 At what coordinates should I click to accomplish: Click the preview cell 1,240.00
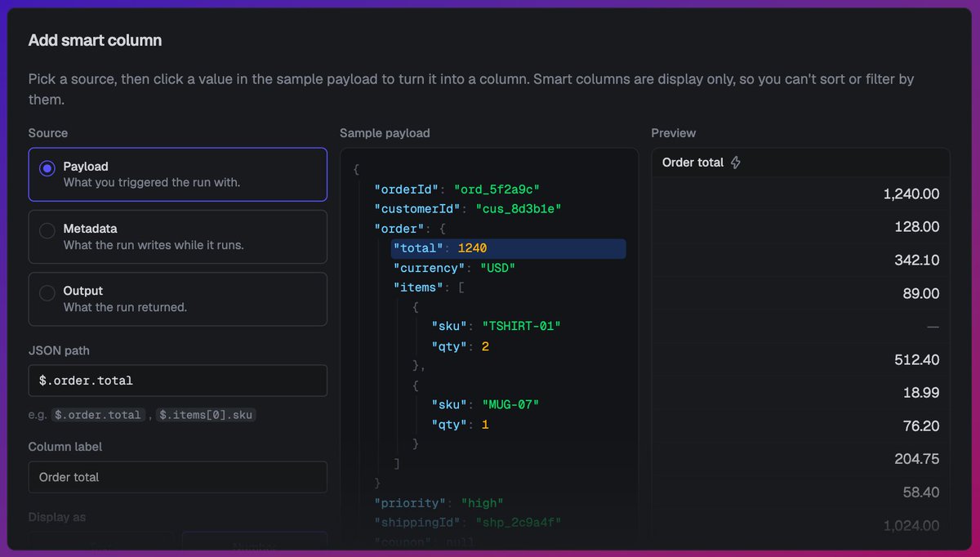click(x=801, y=194)
